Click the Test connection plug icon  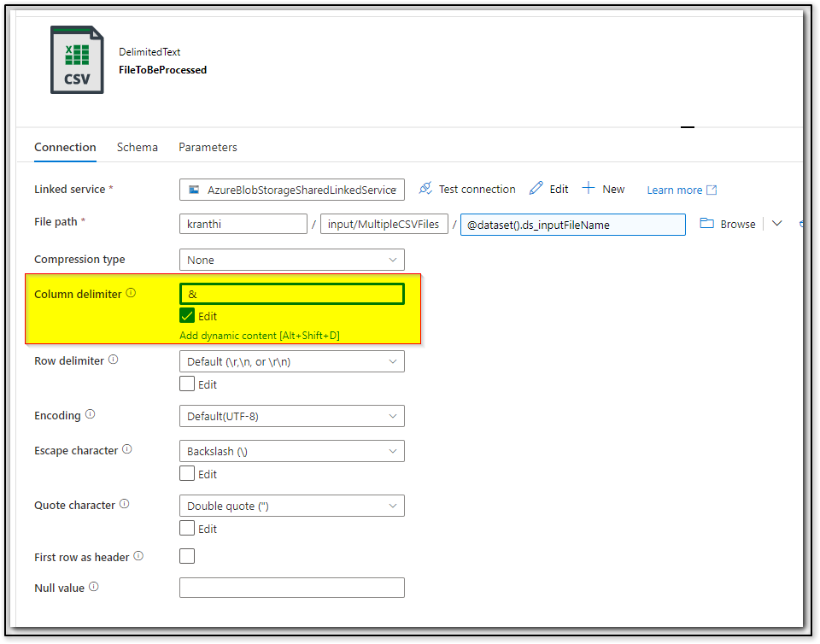[425, 189]
